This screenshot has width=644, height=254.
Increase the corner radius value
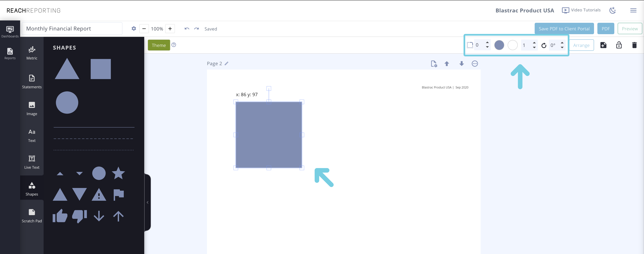[x=487, y=43]
